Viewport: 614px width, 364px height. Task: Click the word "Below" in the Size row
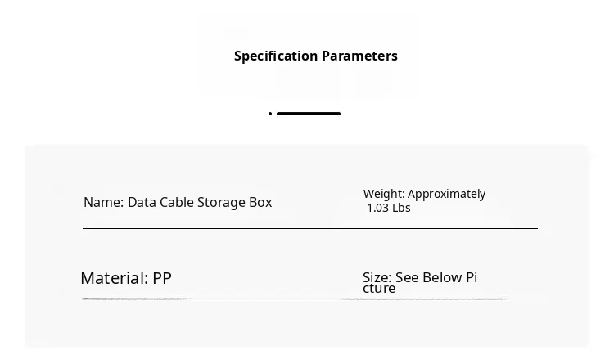(443, 278)
